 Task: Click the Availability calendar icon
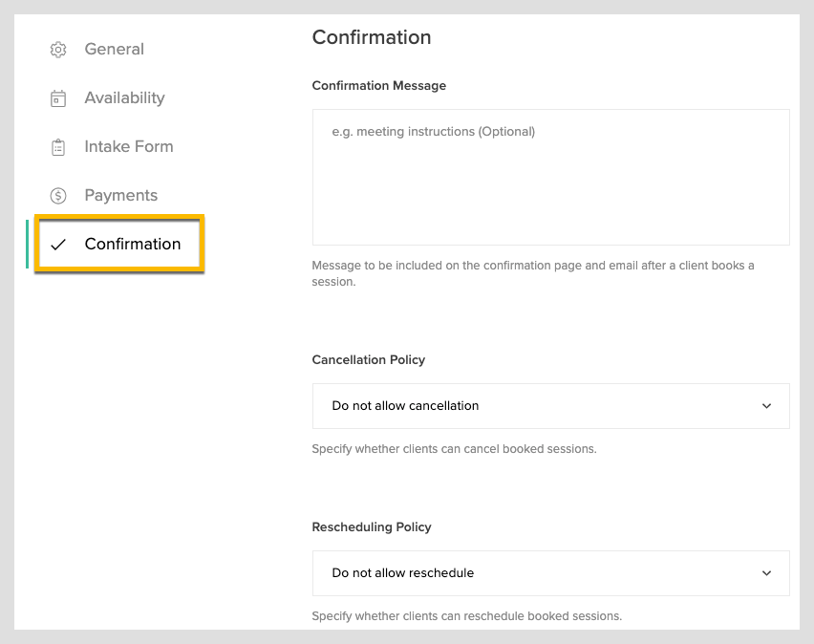click(x=58, y=98)
